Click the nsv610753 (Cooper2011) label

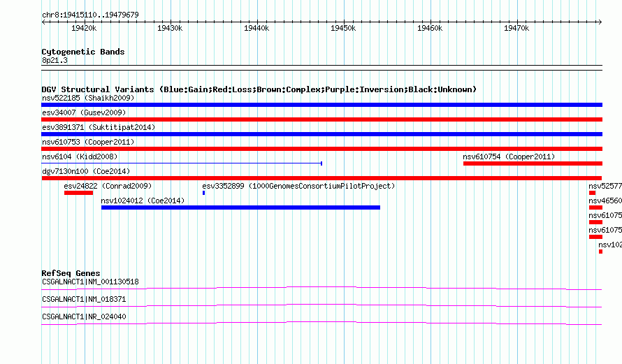[88, 142]
